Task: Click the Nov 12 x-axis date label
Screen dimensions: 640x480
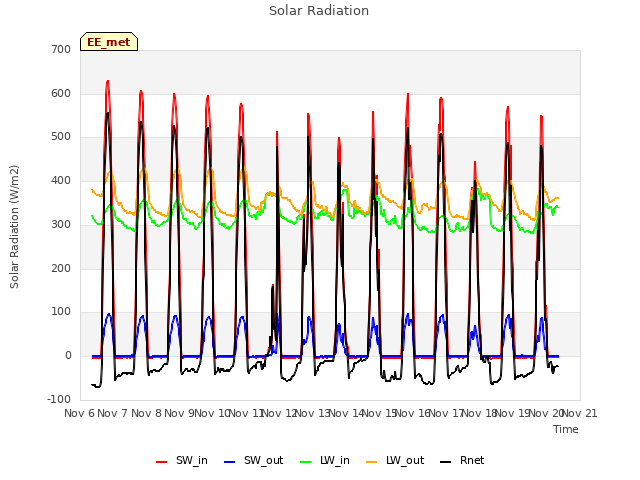Action: pyautogui.click(x=279, y=413)
